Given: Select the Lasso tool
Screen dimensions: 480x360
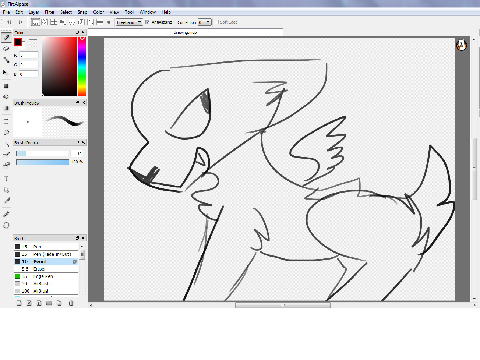Looking at the screenshot, I should 6,132.
